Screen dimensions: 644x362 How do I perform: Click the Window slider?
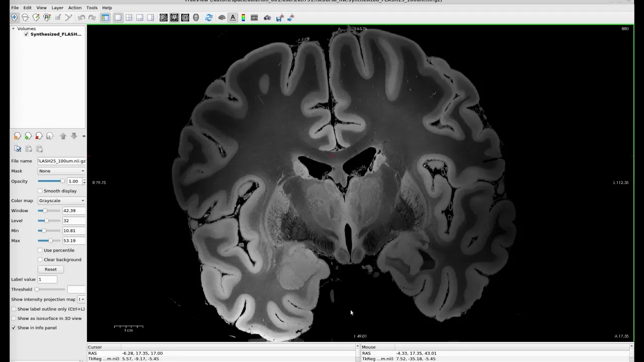(49, 211)
